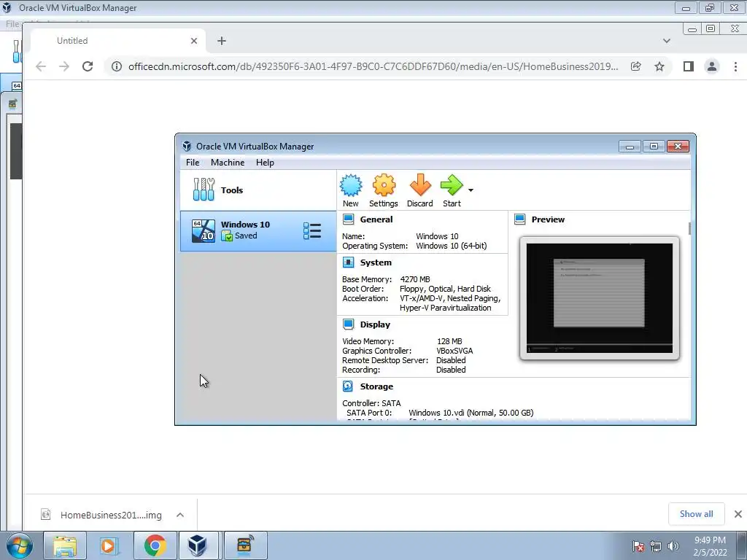The width and height of the screenshot is (747, 560).
Task: Discard saved state with Discard icon
Action: pyautogui.click(x=419, y=190)
